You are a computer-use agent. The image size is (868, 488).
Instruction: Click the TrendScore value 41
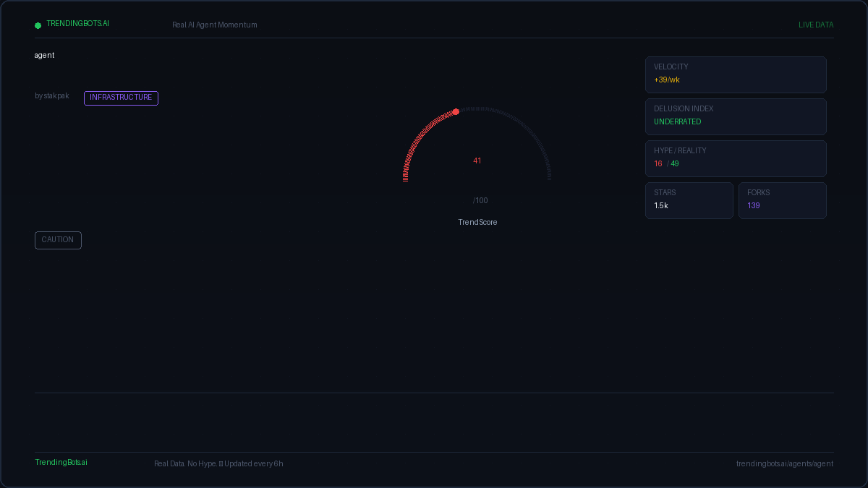tap(477, 160)
